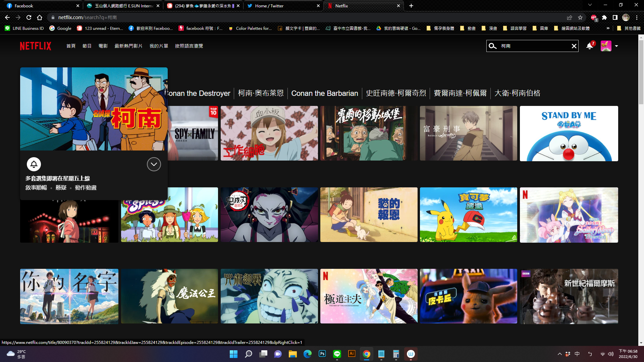Viewport: 644px width, 362px height.
Task: Open the Stand By Me Doraemon thumbnail
Action: pyautogui.click(x=569, y=133)
